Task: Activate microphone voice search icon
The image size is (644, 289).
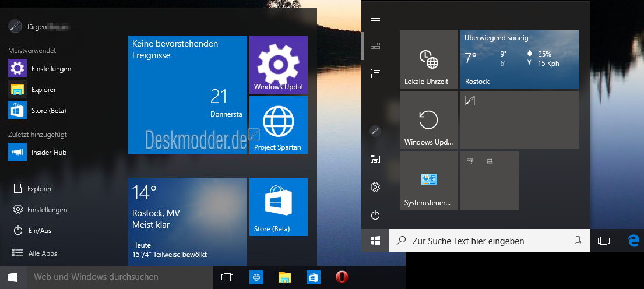Action: [578, 241]
